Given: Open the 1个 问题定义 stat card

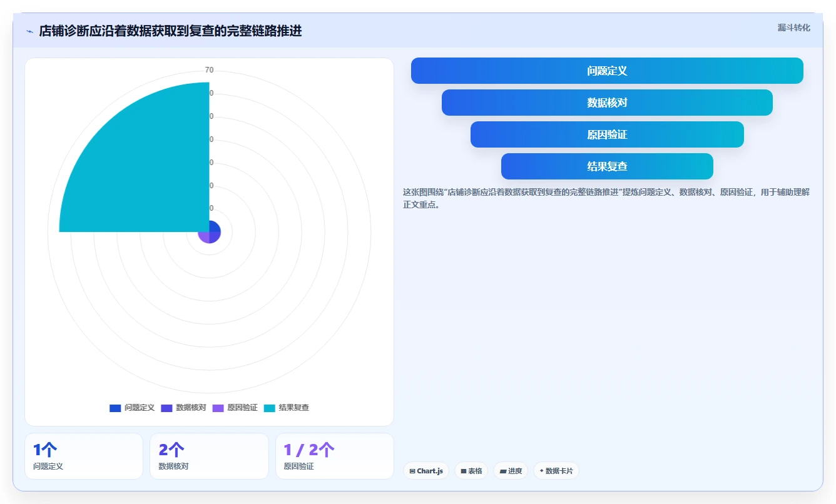Looking at the screenshot, I should coord(84,456).
